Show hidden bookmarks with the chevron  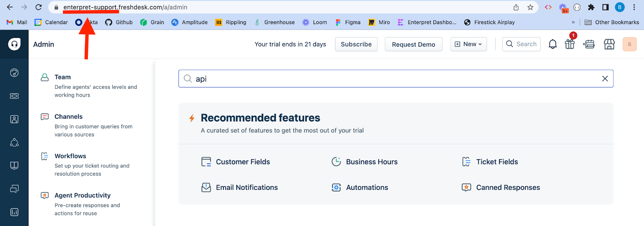[573, 22]
